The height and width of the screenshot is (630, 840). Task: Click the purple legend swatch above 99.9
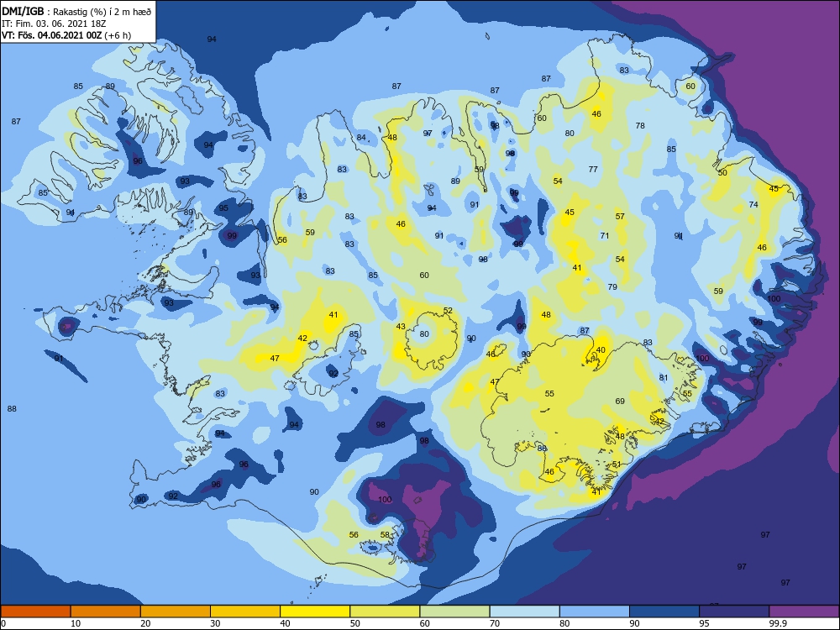click(x=804, y=612)
